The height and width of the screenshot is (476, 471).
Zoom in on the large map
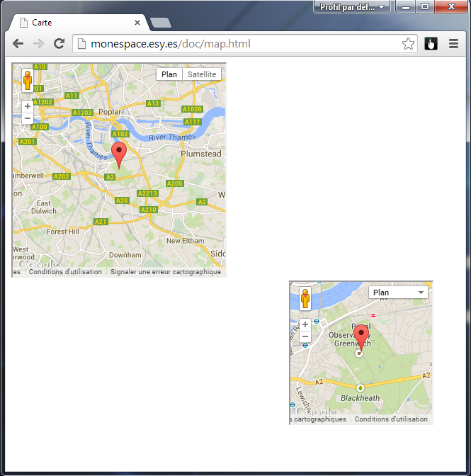pyautogui.click(x=28, y=106)
